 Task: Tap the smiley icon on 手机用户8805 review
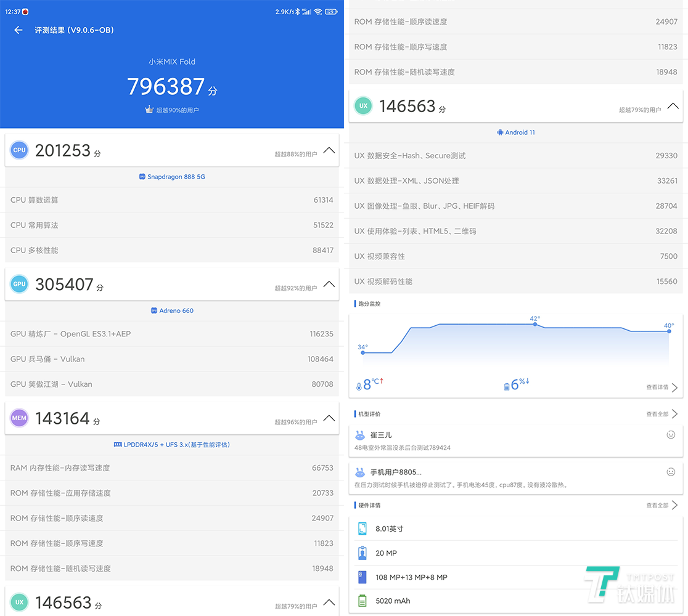click(x=671, y=472)
